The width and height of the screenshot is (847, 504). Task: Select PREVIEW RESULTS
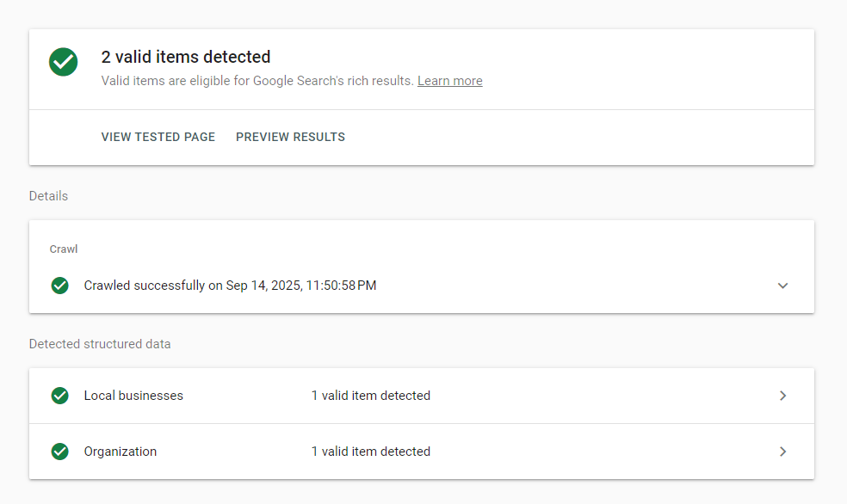tap(290, 137)
